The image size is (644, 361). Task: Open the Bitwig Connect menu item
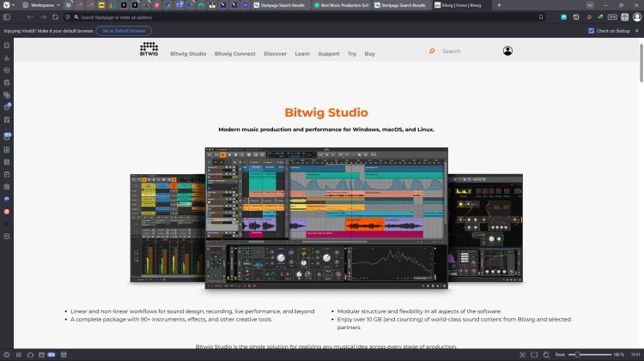[x=235, y=54]
